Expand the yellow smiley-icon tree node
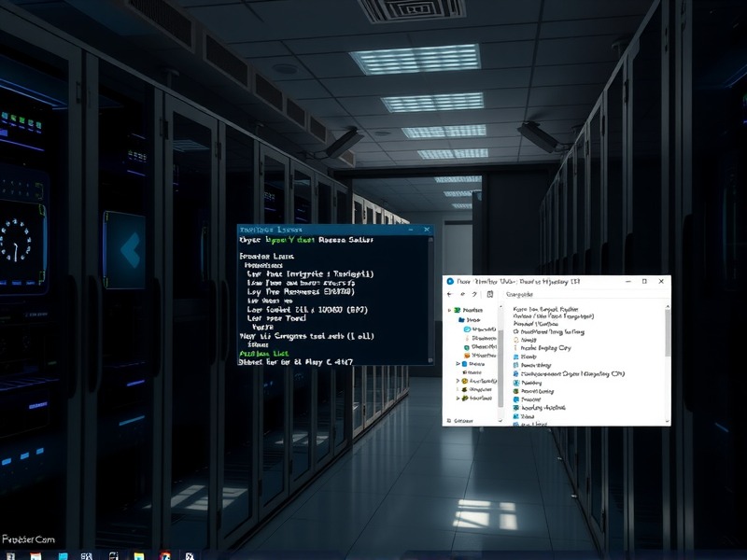 pos(458,381)
